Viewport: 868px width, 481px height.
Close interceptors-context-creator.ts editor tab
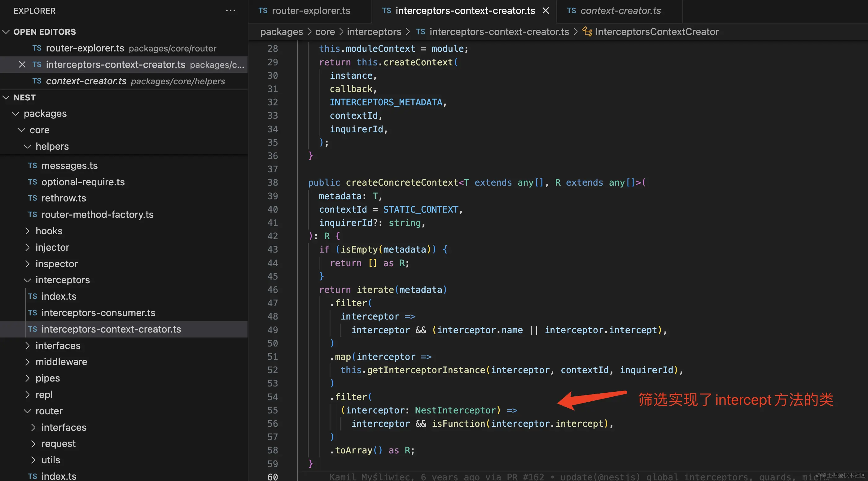tap(546, 11)
